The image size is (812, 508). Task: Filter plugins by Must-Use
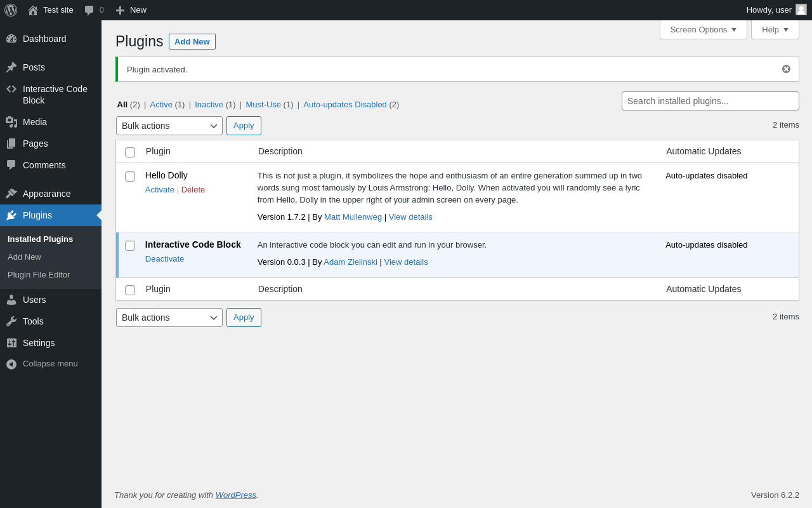[x=263, y=105]
